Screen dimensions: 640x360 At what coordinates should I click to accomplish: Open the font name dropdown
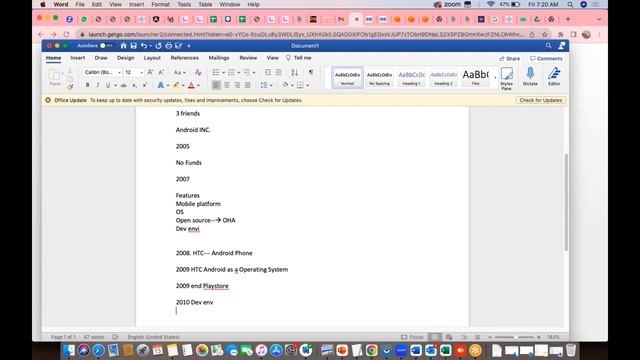click(x=119, y=73)
